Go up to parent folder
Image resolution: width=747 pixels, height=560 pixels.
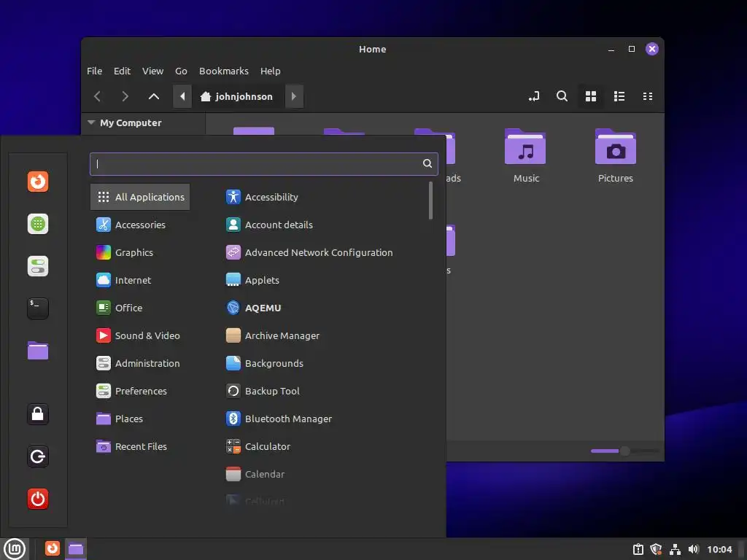[x=153, y=96]
